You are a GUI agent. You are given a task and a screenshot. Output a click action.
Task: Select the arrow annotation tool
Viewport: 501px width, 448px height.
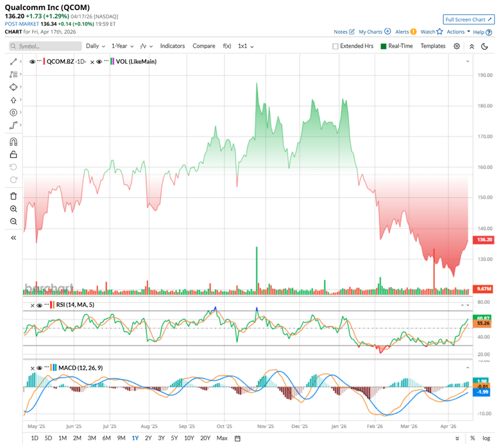(13, 100)
